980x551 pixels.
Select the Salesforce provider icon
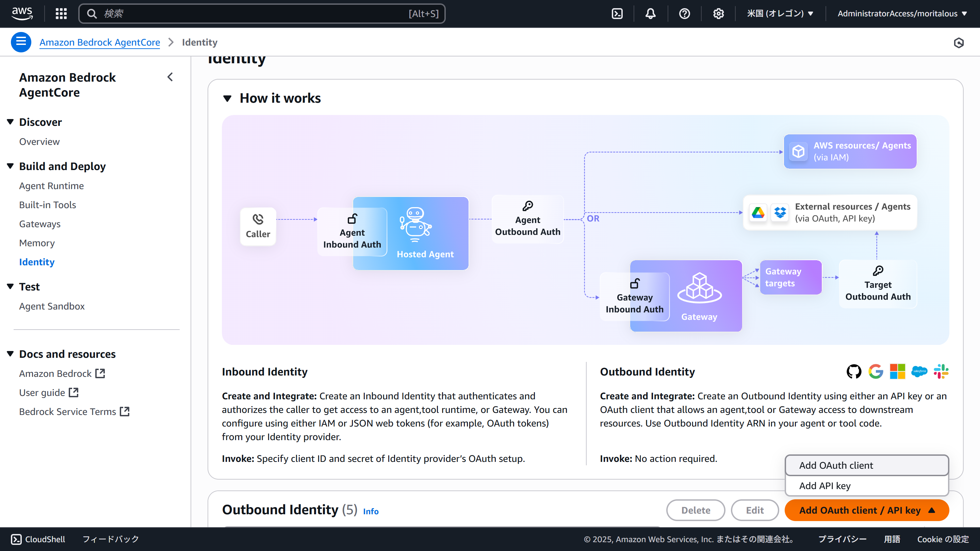(x=919, y=371)
